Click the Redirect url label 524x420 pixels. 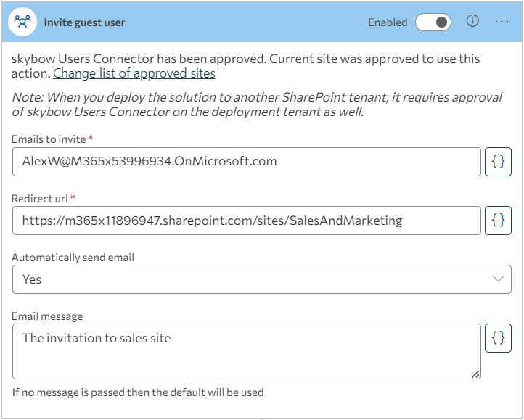tap(39, 199)
